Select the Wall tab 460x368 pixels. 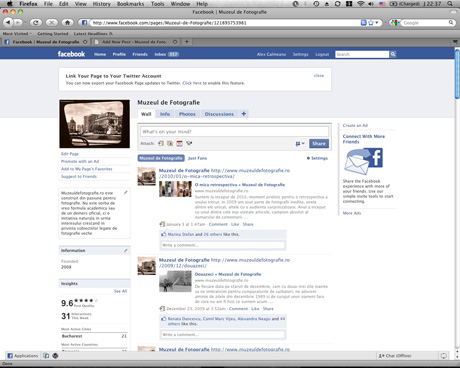pos(146,114)
